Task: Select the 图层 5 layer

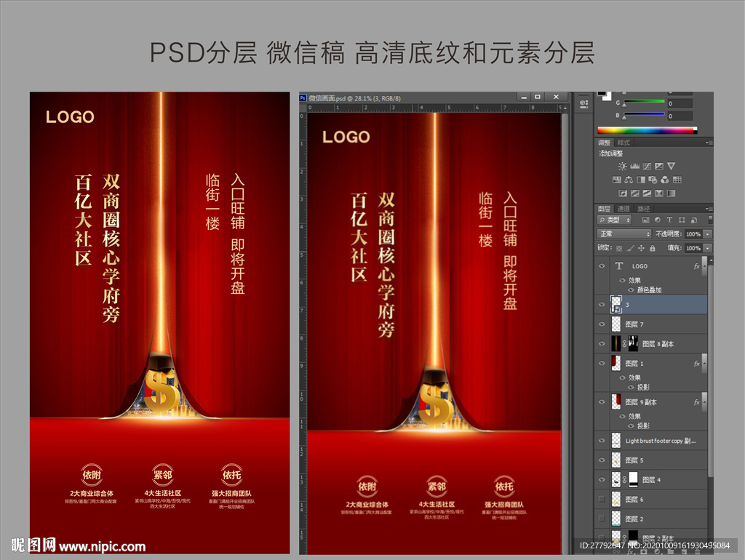Action: tap(655, 460)
